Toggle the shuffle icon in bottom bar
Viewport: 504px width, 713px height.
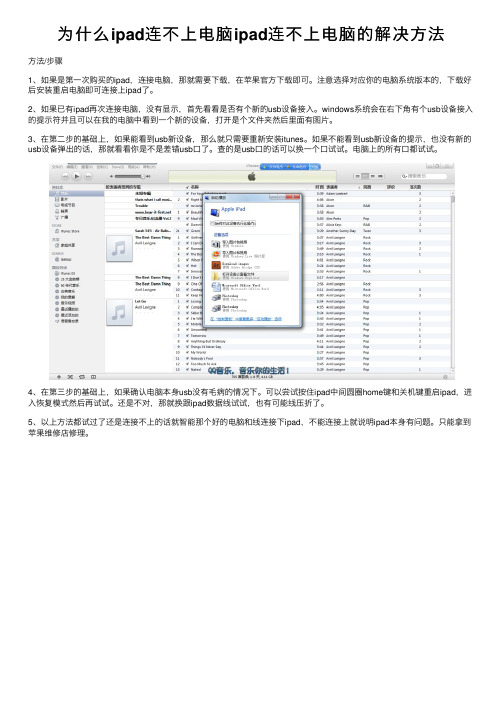[x=71, y=377]
